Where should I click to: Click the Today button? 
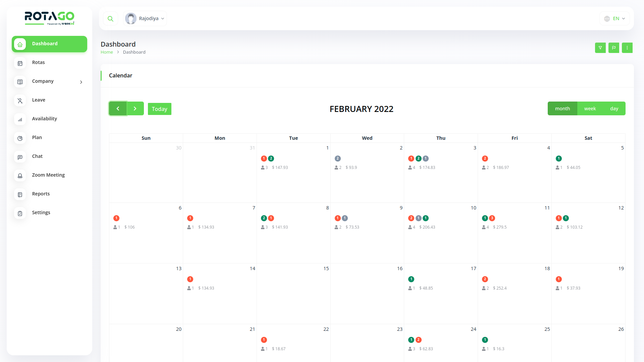(x=159, y=109)
